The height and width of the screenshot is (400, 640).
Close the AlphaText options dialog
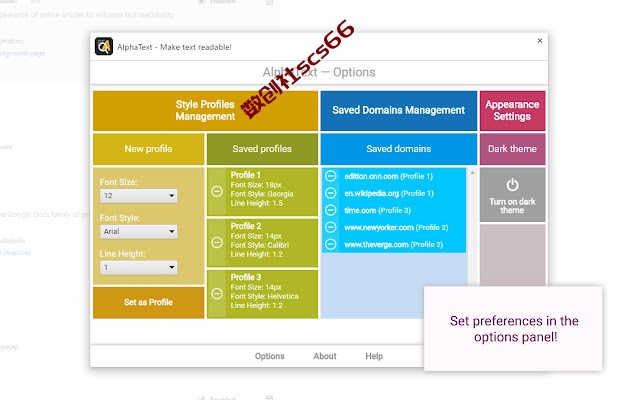click(540, 41)
